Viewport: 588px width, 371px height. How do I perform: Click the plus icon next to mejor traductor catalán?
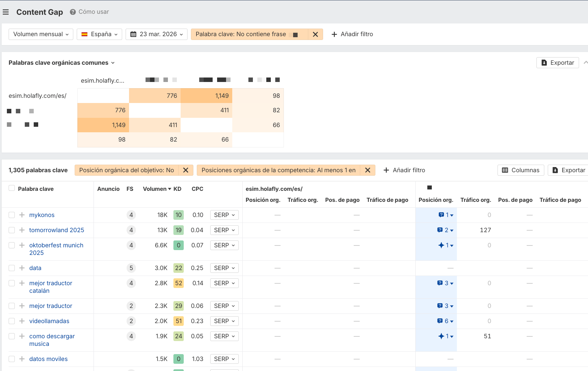22,283
